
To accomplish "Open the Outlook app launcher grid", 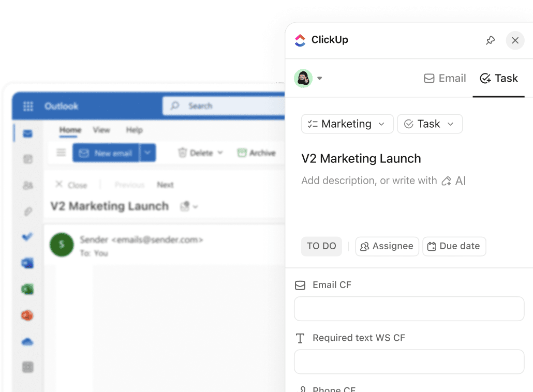I will coord(28,107).
